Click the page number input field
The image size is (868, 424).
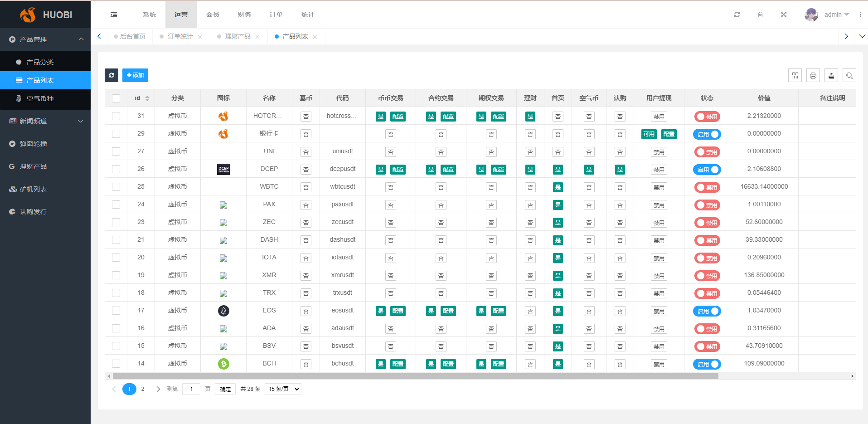coord(191,389)
